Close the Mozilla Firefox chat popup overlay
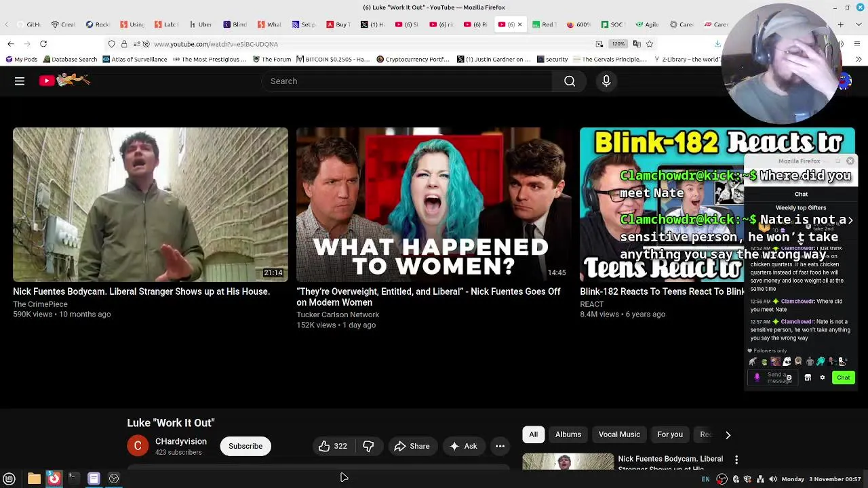This screenshot has height=488, width=868. (x=850, y=161)
